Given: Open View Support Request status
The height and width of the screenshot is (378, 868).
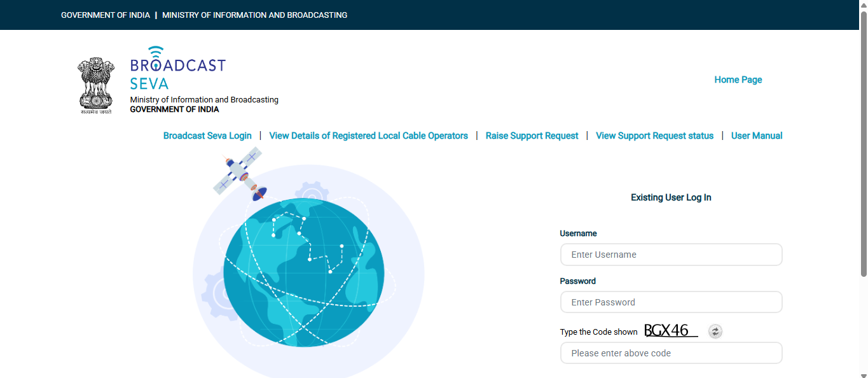Looking at the screenshot, I should pyautogui.click(x=654, y=136).
